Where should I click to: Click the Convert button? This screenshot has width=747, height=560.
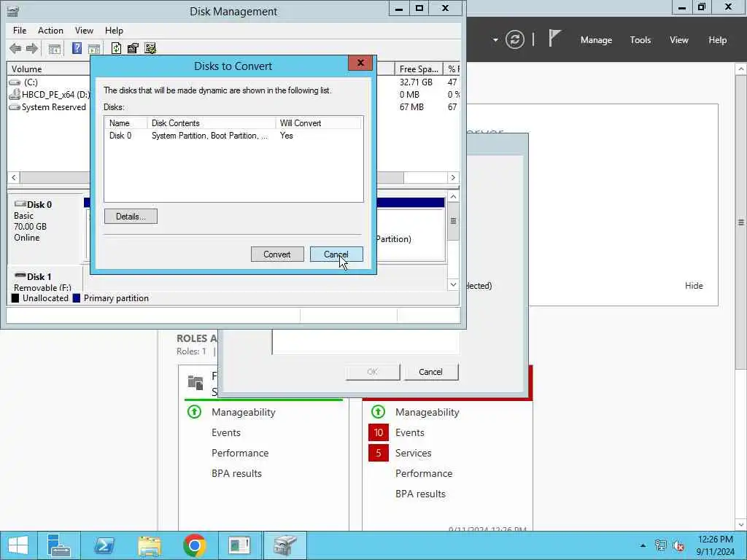(x=277, y=254)
